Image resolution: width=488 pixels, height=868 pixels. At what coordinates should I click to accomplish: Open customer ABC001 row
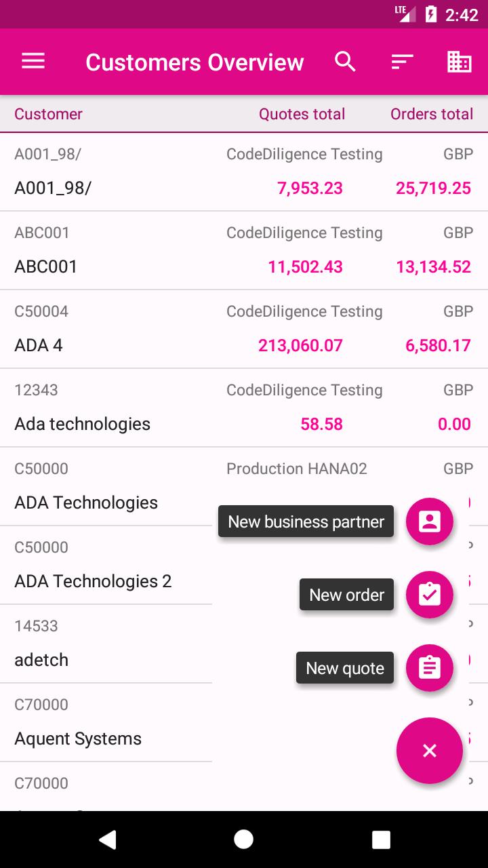click(x=244, y=251)
